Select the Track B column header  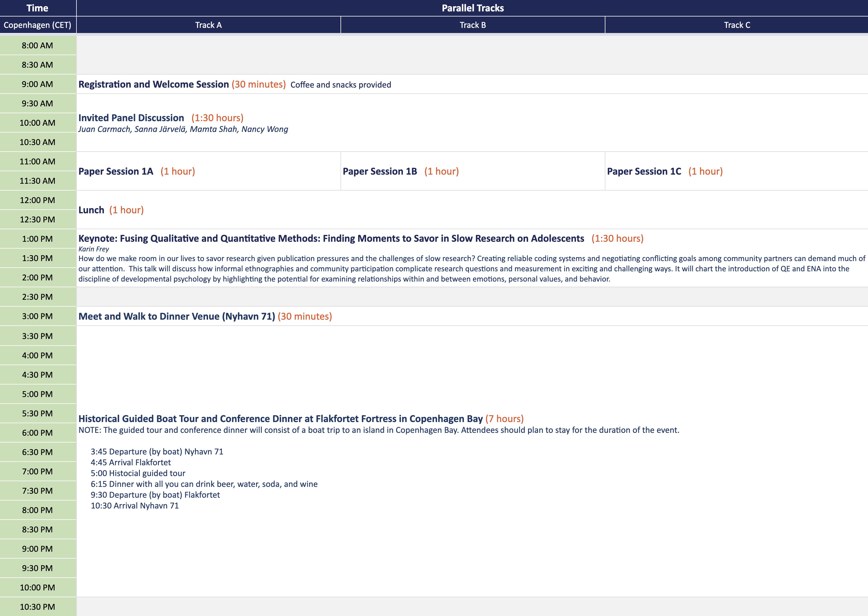(x=473, y=25)
